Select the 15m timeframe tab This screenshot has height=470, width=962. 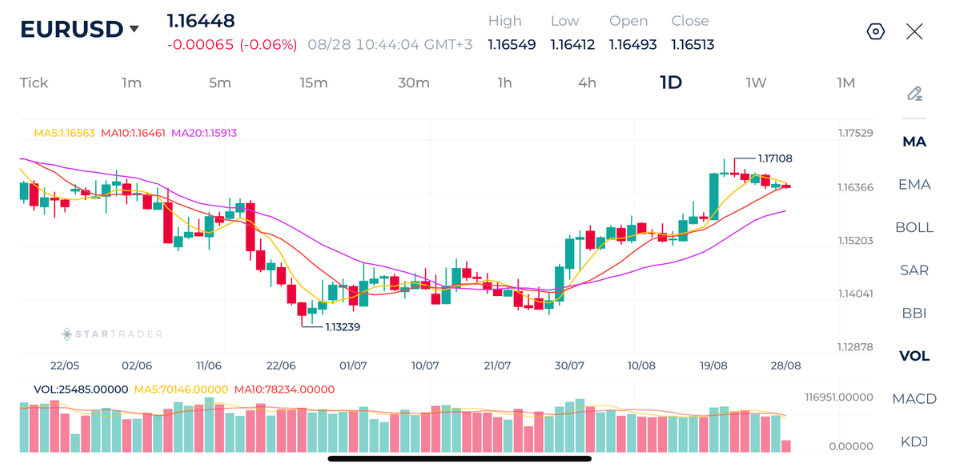pyautogui.click(x=314, y=83)
